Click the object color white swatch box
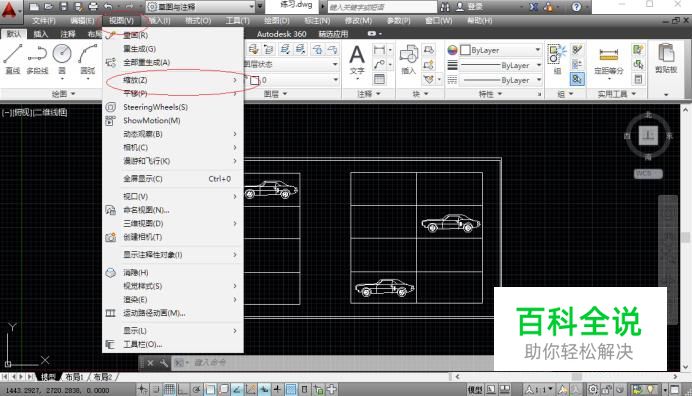Screen dimensions: 692x396 [x=465, y=50]
